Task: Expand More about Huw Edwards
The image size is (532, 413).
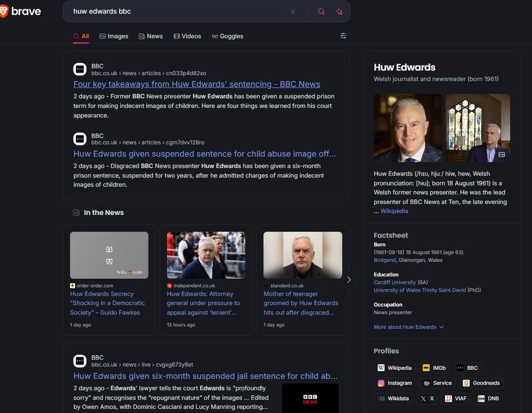Action: [409, 327]
